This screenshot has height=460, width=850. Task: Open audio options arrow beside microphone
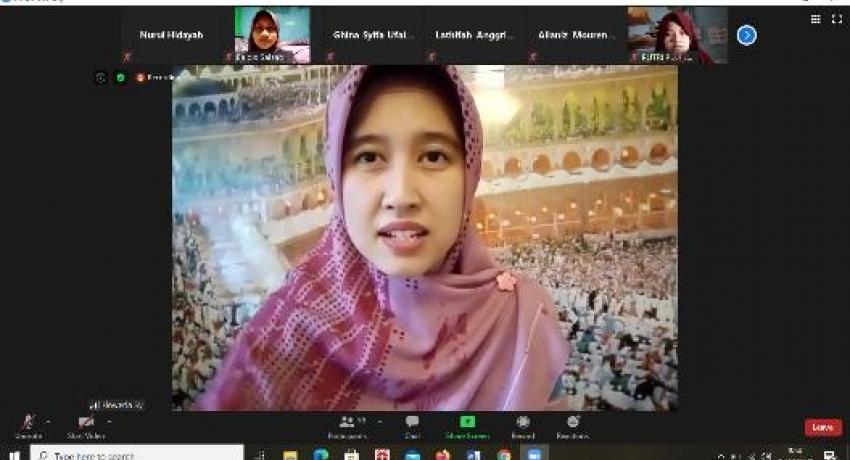pos(48,422)
